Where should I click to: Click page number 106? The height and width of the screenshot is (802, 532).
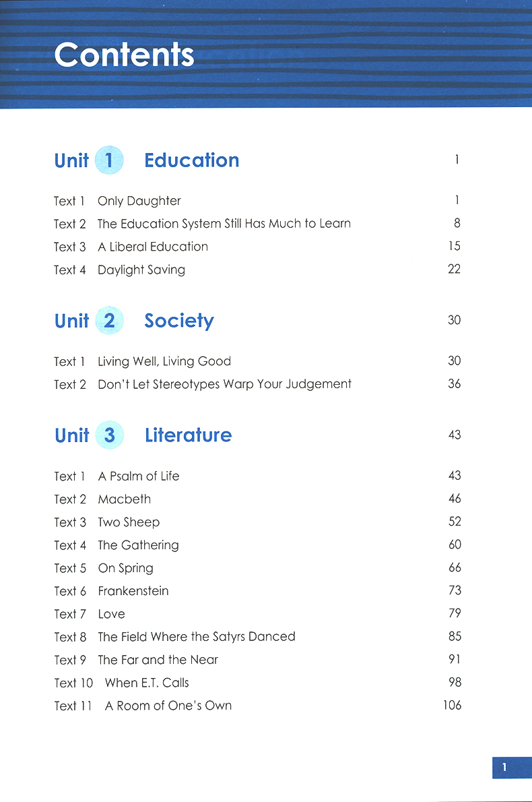coord(452,706)
